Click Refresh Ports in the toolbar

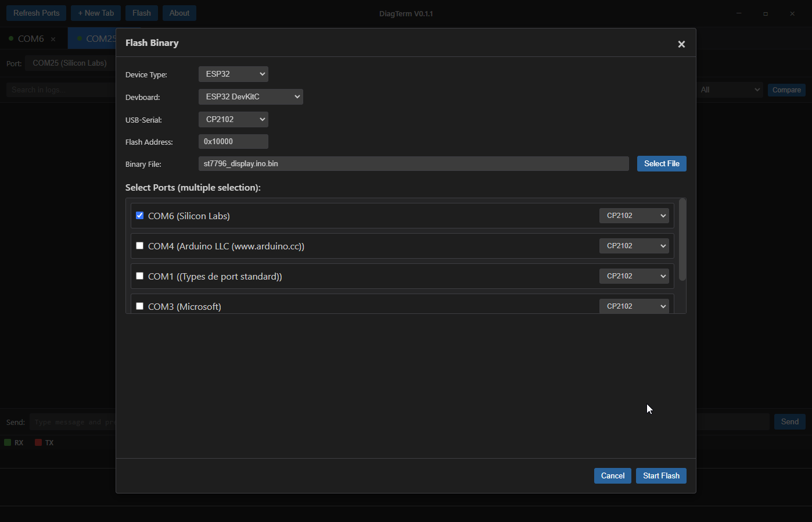click(36, 13)
